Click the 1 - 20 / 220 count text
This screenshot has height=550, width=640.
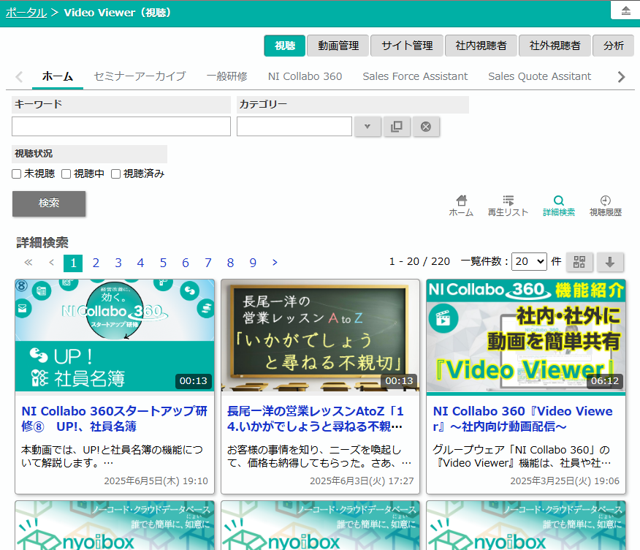[x=420, y=262]
